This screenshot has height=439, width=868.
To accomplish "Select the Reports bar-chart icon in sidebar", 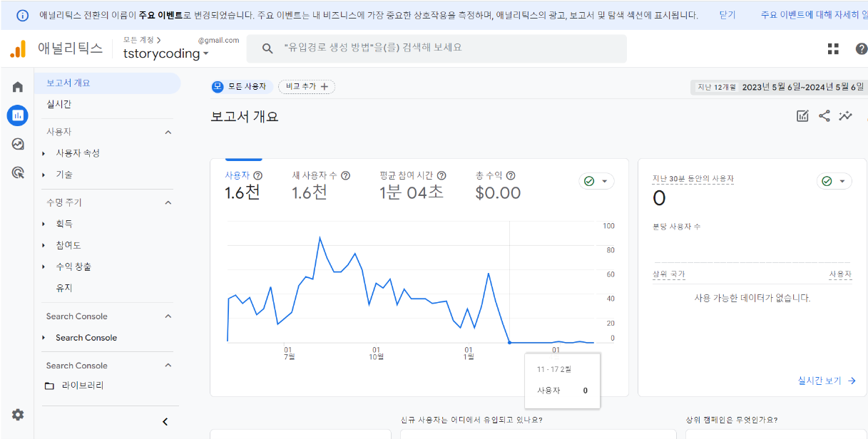I will (x=17, y=115).
